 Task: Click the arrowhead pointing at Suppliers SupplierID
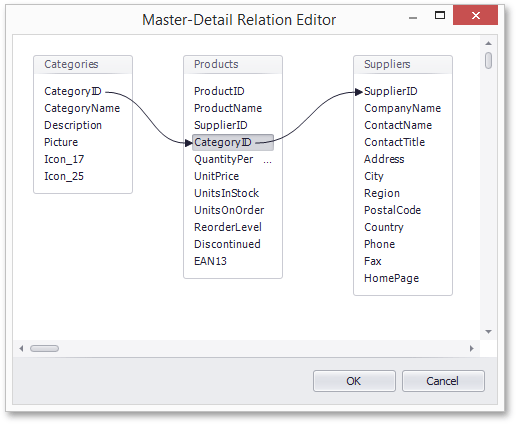click(x=359, y=92)
